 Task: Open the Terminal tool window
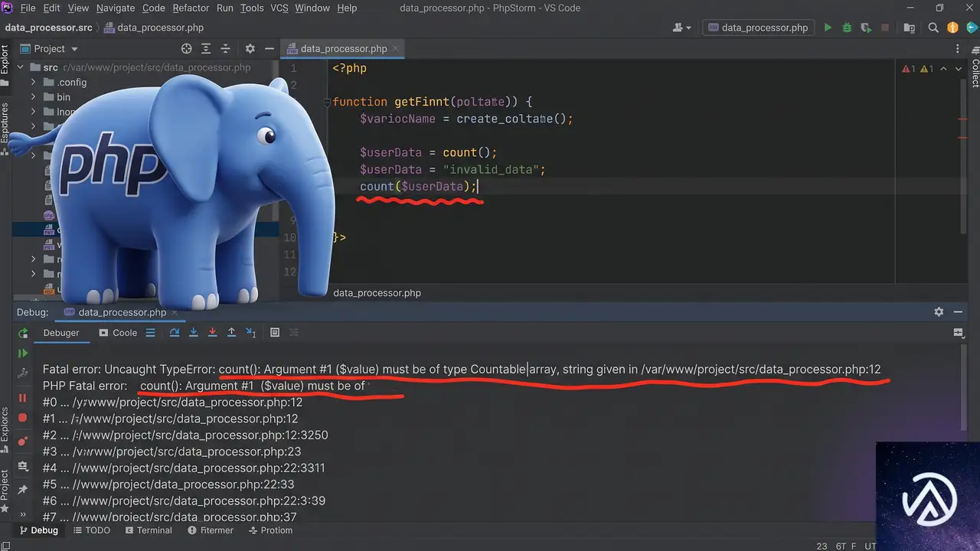pos(147,530)
